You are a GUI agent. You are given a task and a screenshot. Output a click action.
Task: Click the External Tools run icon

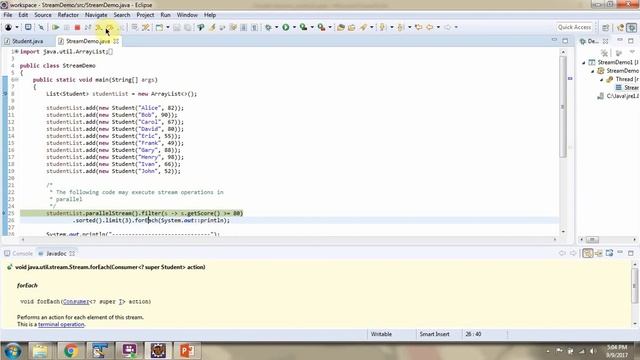322,27
